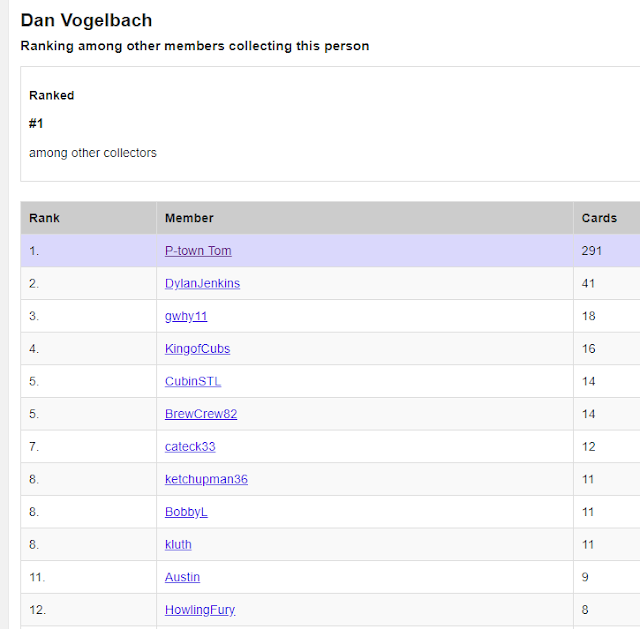Screen dimensions: 640x629
Task: Open DylanJenkins member profile link
Action: pyautogui.click(x=202, y=283)
